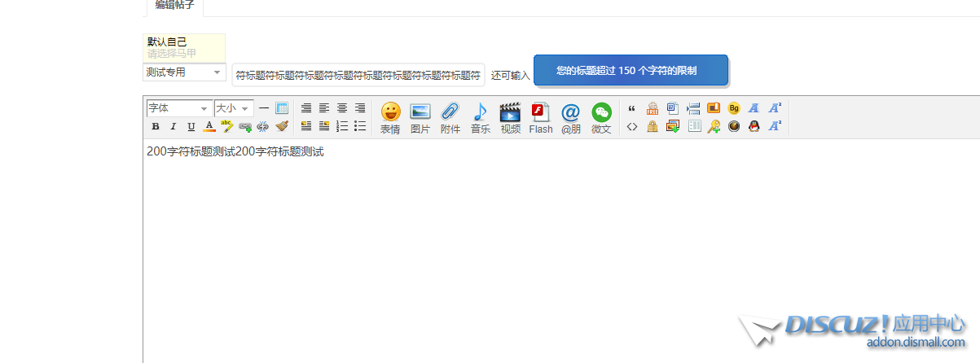Image resolution: width=980 pixels, height=363 pixels.
Task: Toggle italic text formatting
Action: click(173, 126)
